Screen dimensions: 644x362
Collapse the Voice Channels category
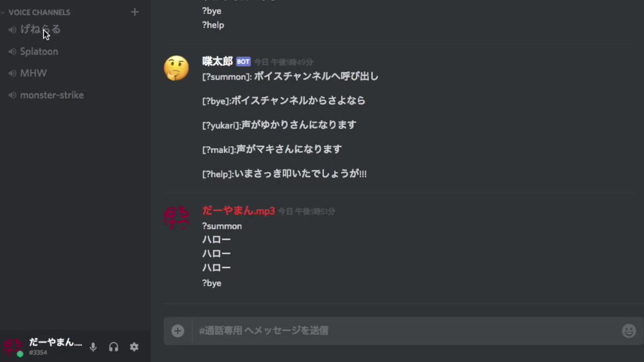[39, 12]
